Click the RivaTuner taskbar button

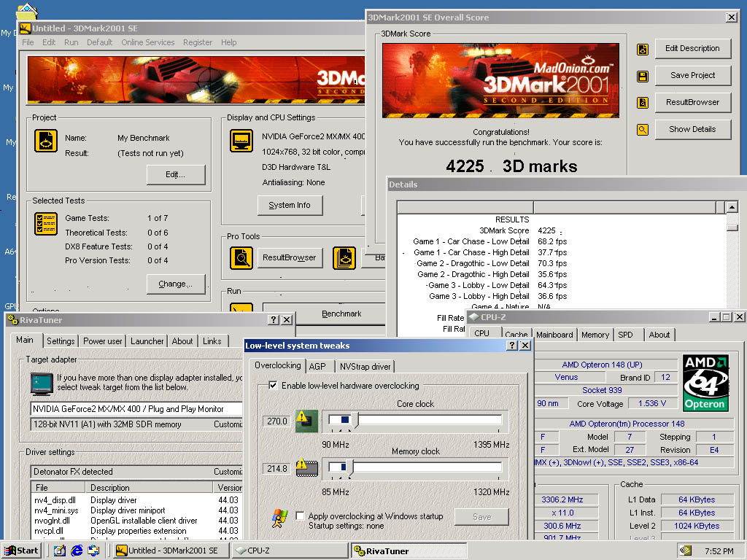pos(409,551)
